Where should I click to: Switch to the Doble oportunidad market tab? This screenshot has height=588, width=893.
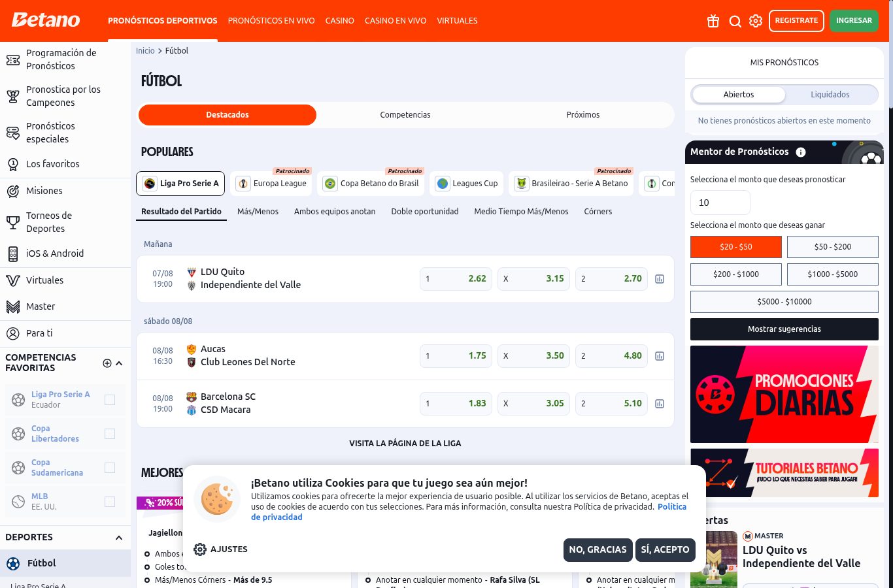[x=425, y=212]
